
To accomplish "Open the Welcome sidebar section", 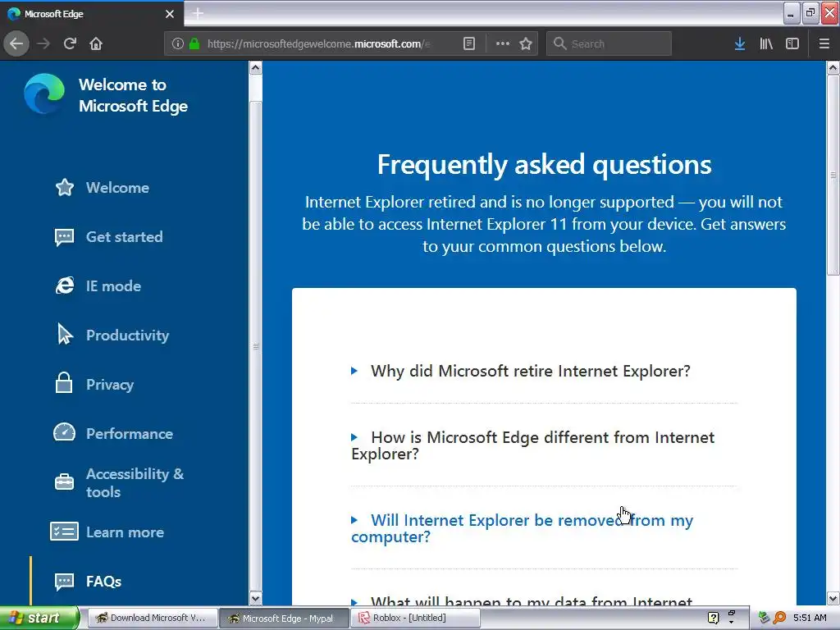I will [x=103, y=188].
